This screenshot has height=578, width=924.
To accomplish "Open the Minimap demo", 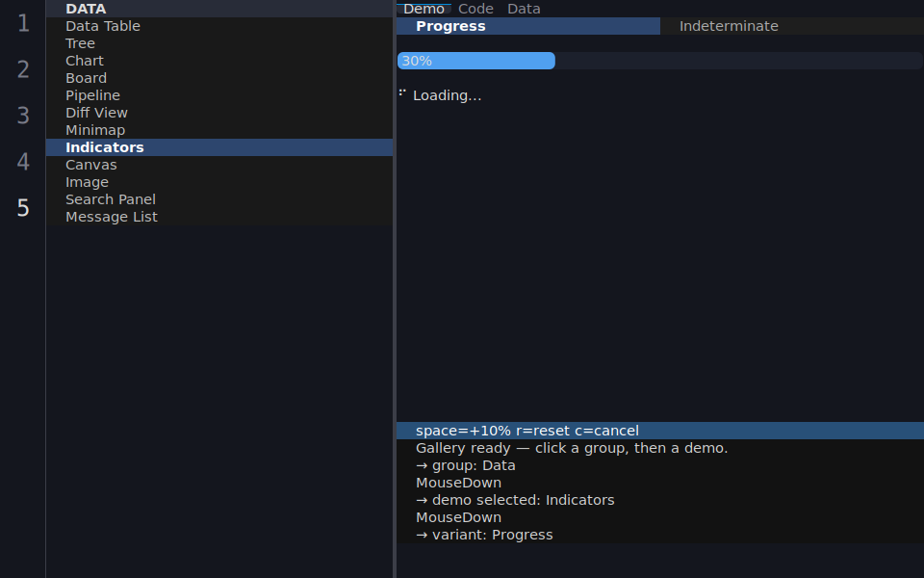I will click(x=219, y=130).
